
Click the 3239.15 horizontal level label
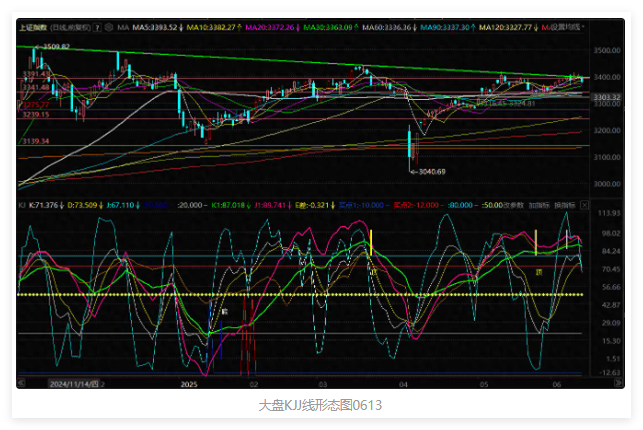pyautogui.click(x=36, y=114)
